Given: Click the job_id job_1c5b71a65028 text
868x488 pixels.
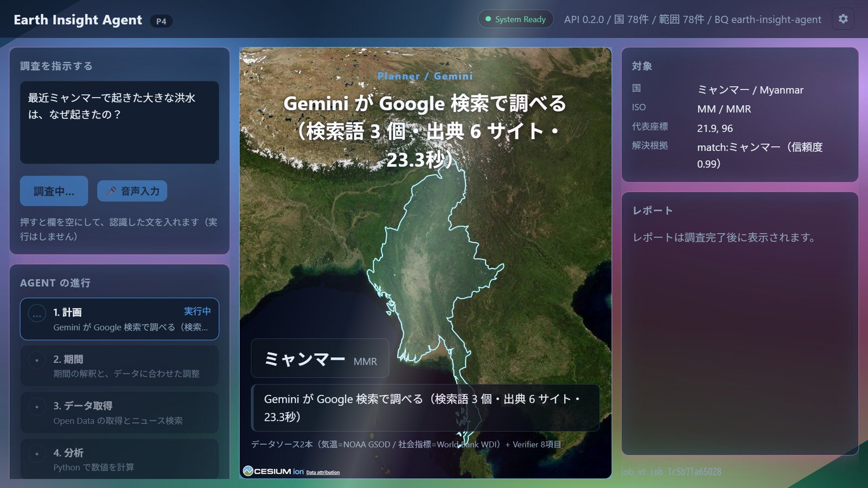Looking at the screenshot, I should (x=671, y=472).
